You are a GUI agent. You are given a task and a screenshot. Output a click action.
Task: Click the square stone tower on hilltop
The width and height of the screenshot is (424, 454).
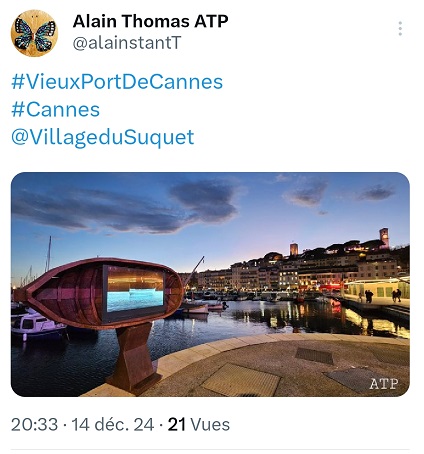[294, 249]
